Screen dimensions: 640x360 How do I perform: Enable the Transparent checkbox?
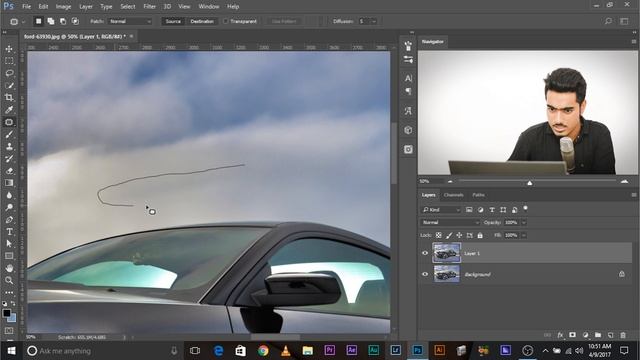click(225, 21)
